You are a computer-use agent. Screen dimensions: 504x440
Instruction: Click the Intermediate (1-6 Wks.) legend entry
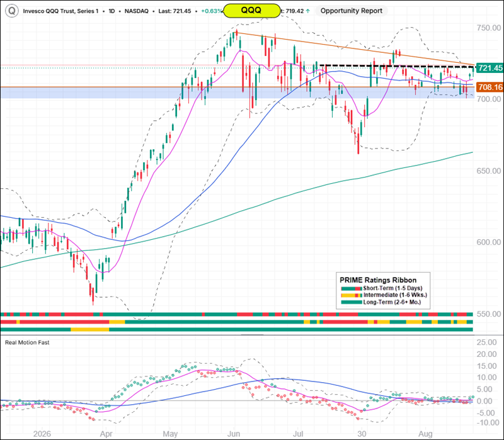coord(384,295)
